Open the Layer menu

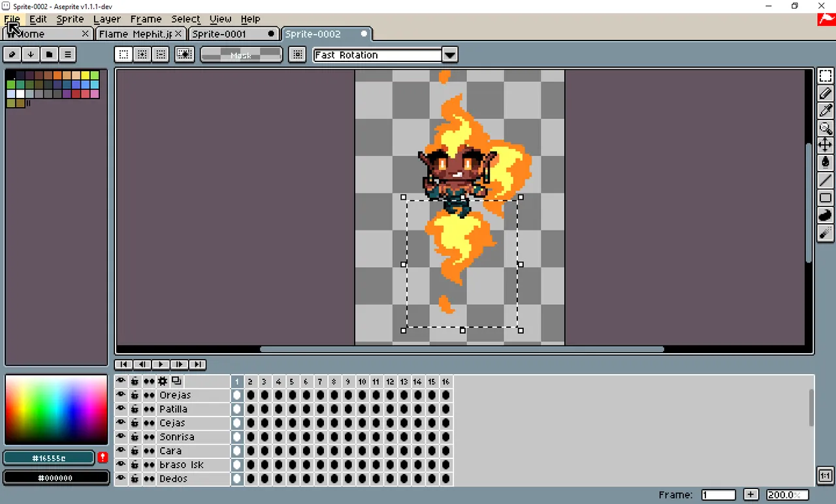click(x=107, y=19)
